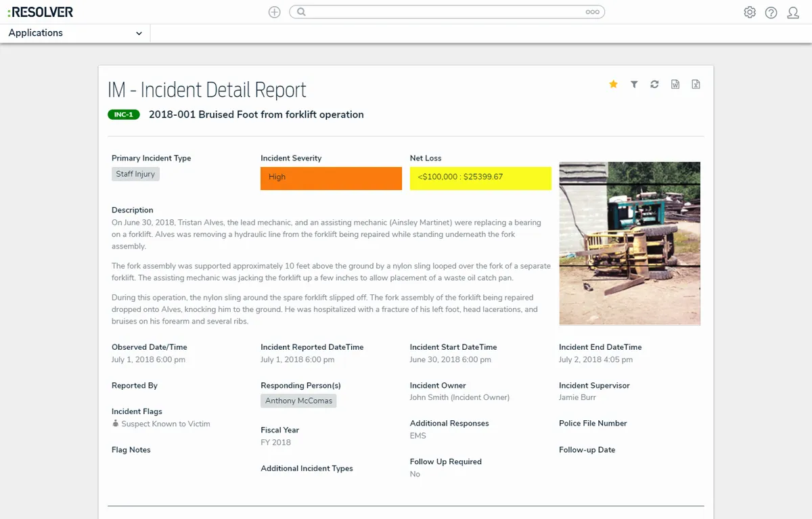Click the Primary Incident Type label

click(x=152, y=158)
